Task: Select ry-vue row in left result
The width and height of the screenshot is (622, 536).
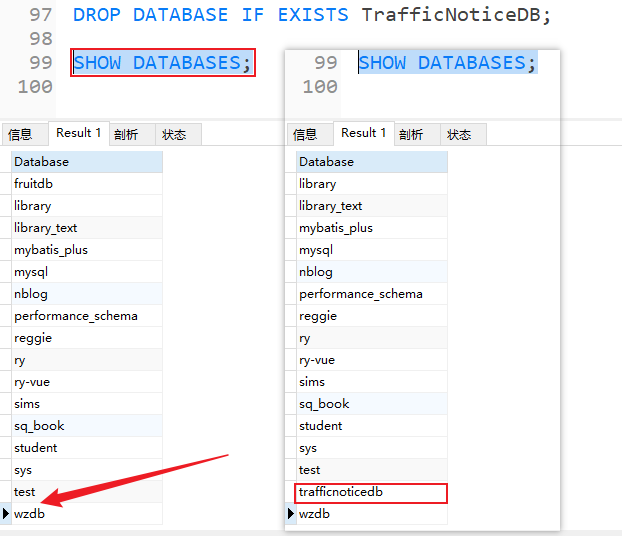Action: point(87,382)
